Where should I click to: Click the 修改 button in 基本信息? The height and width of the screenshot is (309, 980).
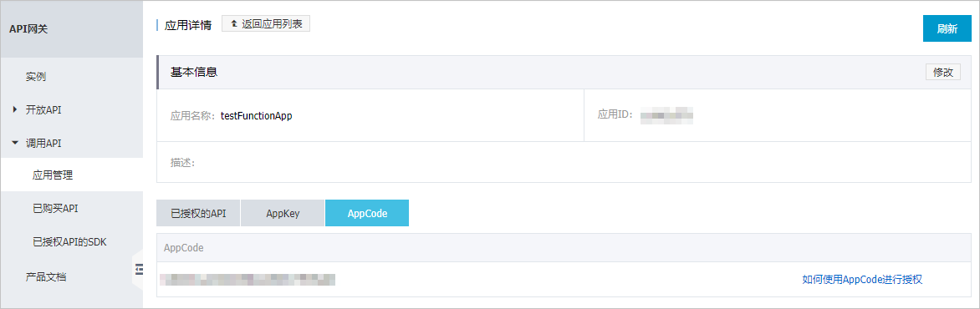(x=943, y=72)
